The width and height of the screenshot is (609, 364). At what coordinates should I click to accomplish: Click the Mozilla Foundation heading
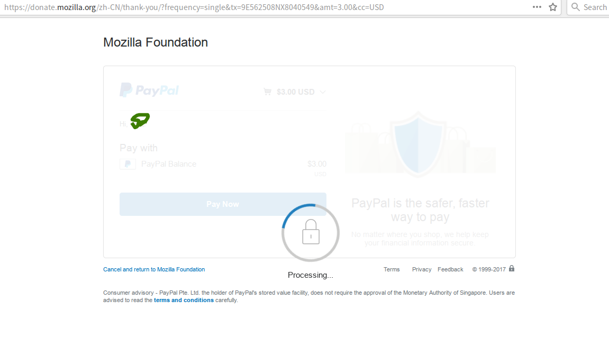(x=156, y=42)
